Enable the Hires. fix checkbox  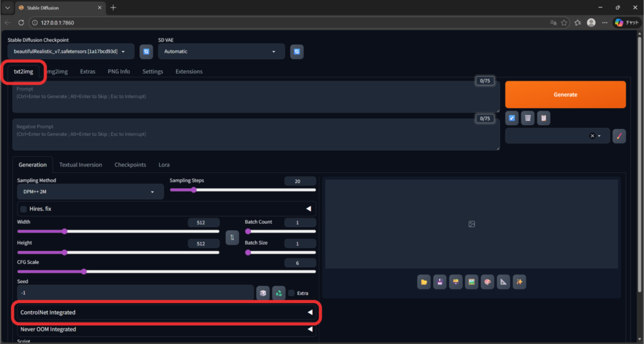(x=24, y=209)
